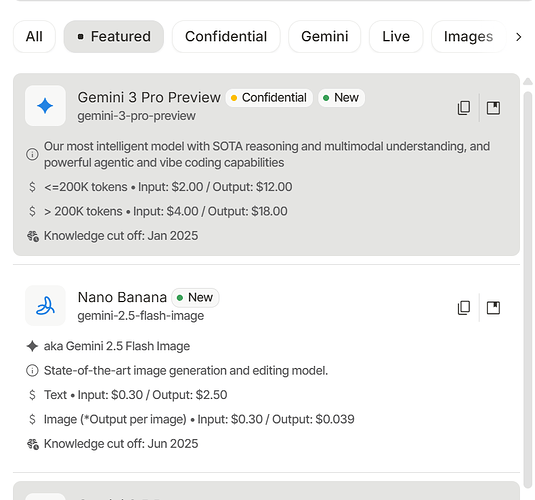The width and height of the screenshot is (535, 500).
Task: Click 'Knowledge cut off: Jun 2025' text
Action: pos(121,444)
